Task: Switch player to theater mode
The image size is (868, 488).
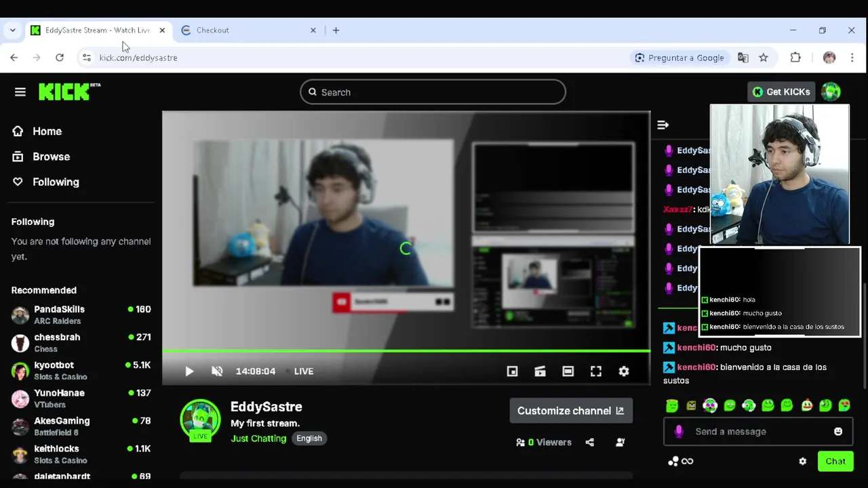Action: coord(568,371)
